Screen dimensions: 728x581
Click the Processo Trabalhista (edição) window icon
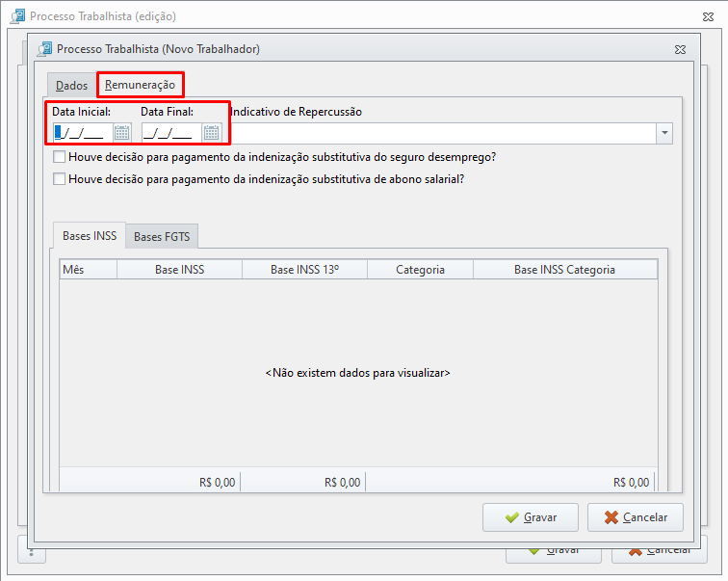[x=18, y=16]
